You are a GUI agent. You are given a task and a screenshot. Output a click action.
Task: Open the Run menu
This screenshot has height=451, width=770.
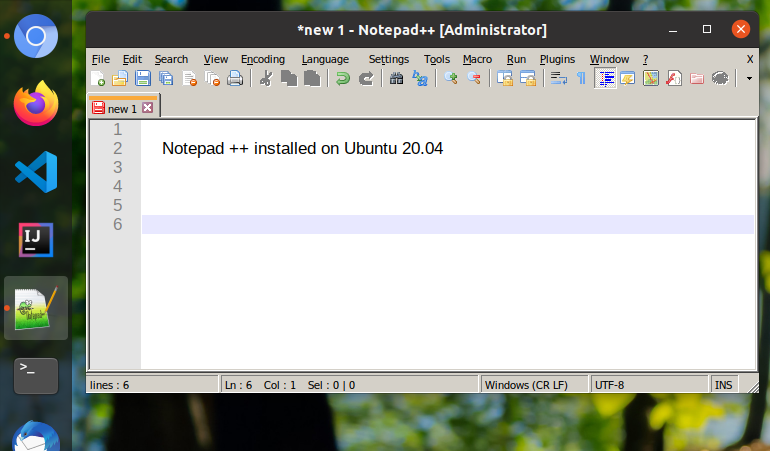point(516,59)
